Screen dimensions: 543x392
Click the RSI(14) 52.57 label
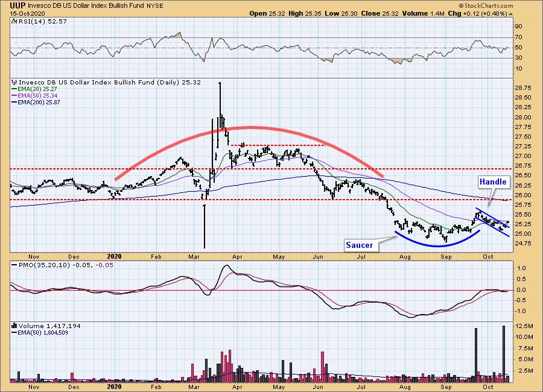point(43,22)
